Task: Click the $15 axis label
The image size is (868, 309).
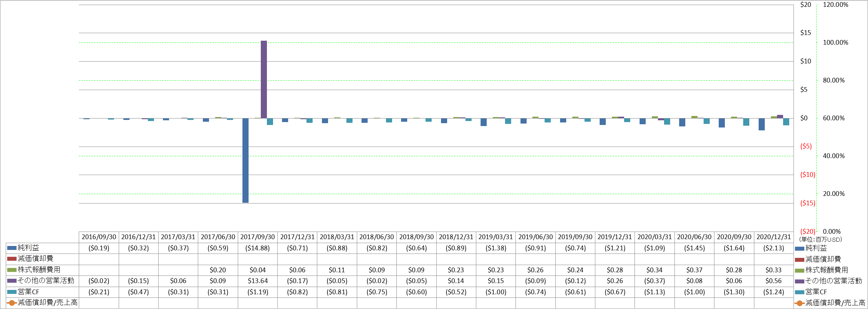Action: (x=805, y=33)
